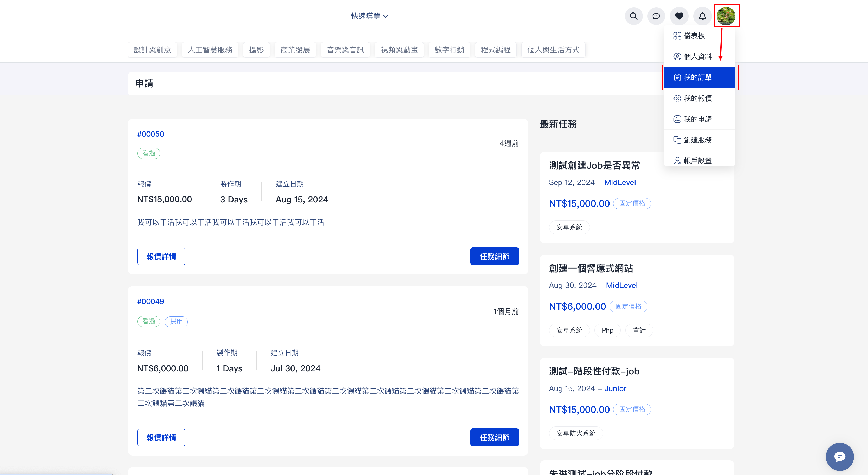868x475 pixels.
Task: Open the messages chat bubble icon
Action: pos(656,16)
